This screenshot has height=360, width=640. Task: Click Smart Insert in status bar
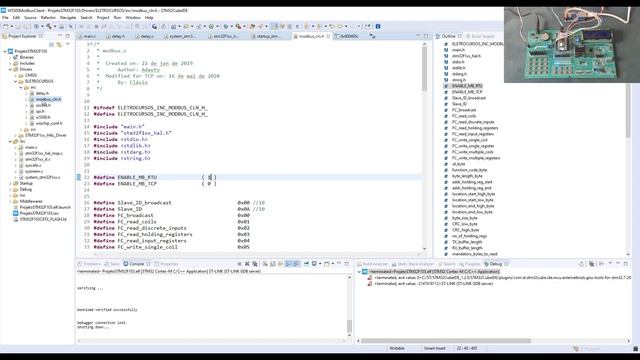coord(435,348)
